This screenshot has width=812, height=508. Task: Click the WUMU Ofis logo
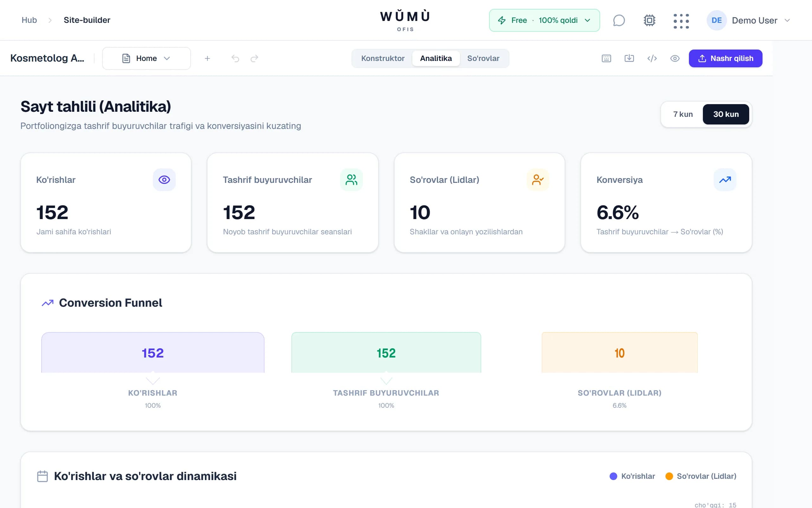(x=405, y=20)
